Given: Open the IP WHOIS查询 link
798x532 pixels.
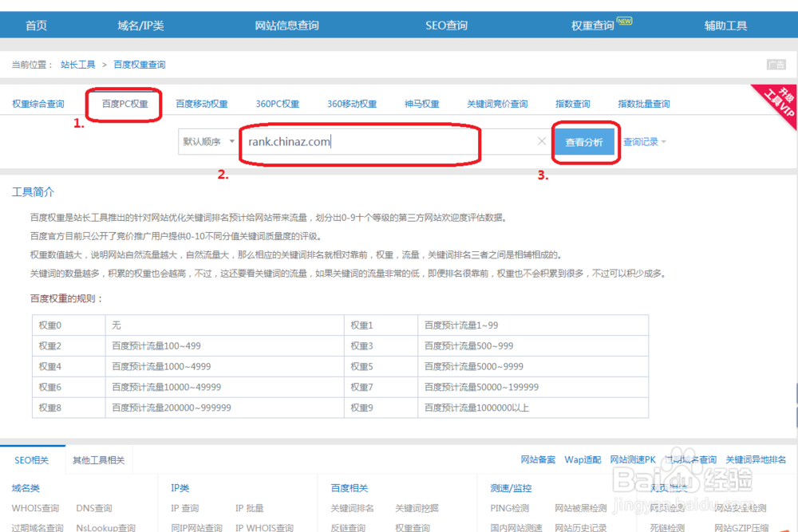Looking at the screenshot, I should point(264,527).
